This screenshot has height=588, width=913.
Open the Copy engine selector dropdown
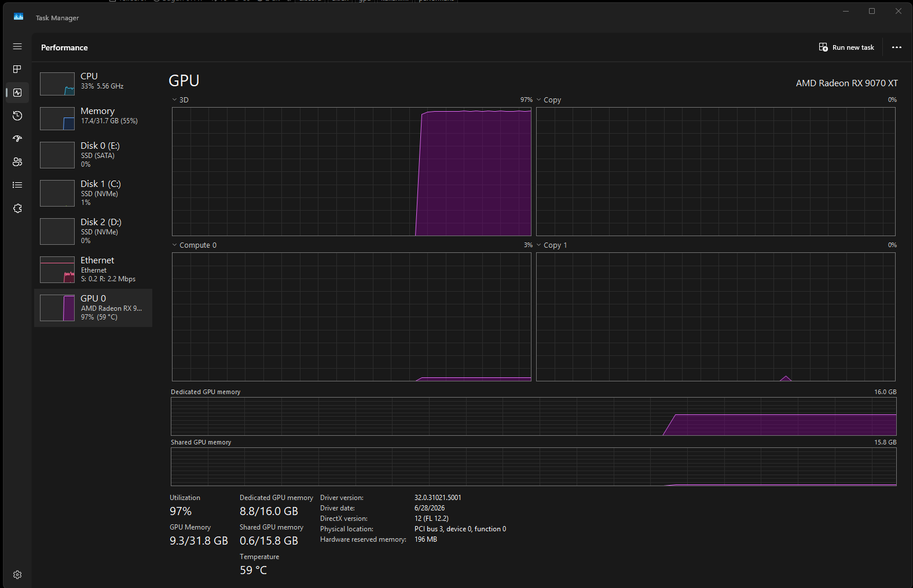(549, 100)
